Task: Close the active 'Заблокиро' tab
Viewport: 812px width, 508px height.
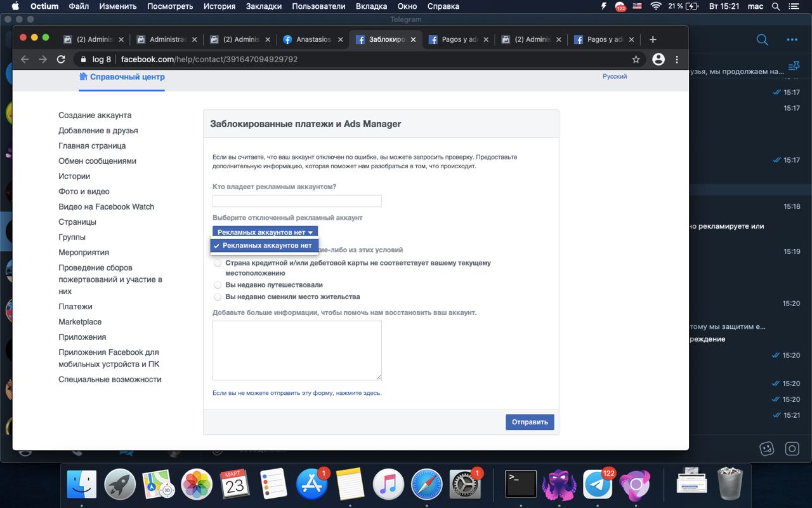Action: tap(414, 39)
